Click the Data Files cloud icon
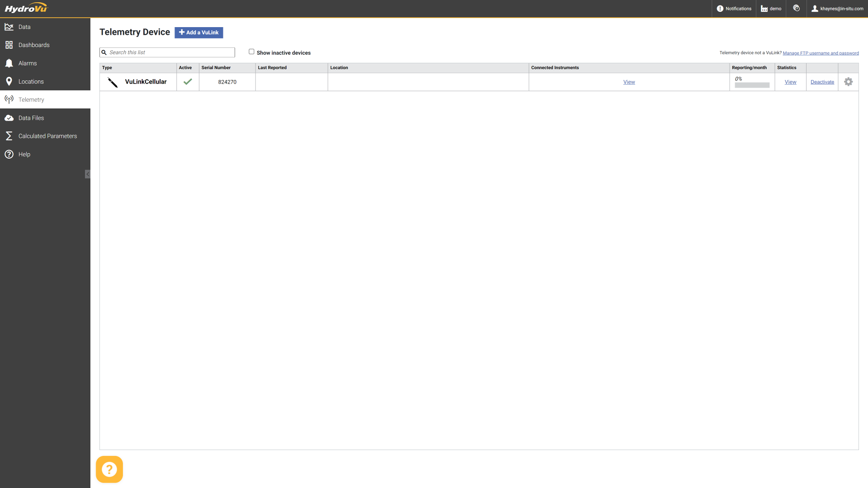The height and width of the screenshot is (488, 868). click(x=9, y=118)
